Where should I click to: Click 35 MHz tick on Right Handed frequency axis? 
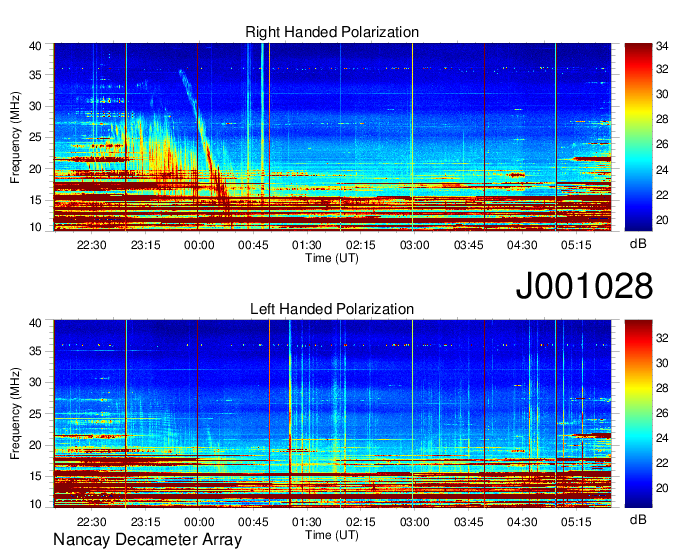pos(35,75)
